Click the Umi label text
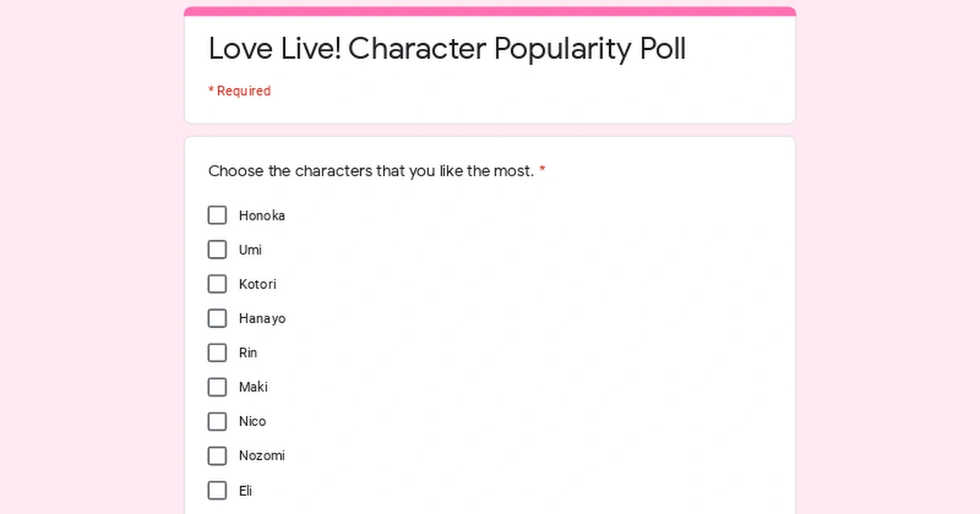 point(251,250)
